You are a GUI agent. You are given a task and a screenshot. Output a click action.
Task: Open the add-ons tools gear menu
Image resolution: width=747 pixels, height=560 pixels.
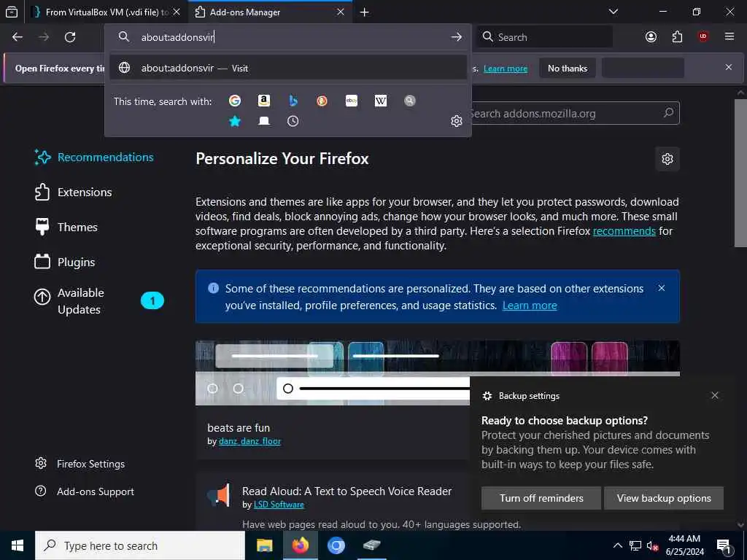(x=667, y=158)
